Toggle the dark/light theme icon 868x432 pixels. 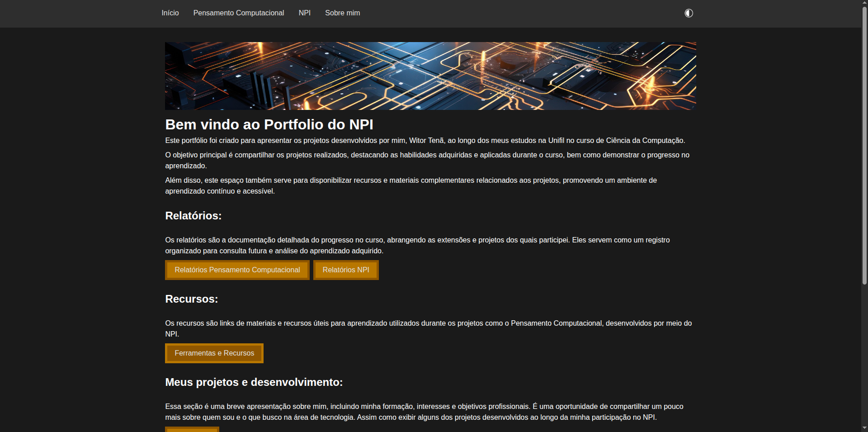(689, 13)
